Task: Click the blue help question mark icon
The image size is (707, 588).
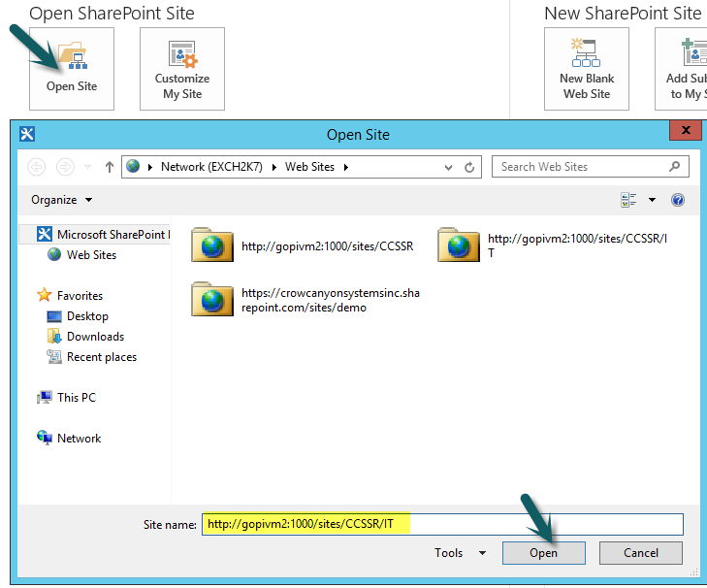Action: click(678, 200)
